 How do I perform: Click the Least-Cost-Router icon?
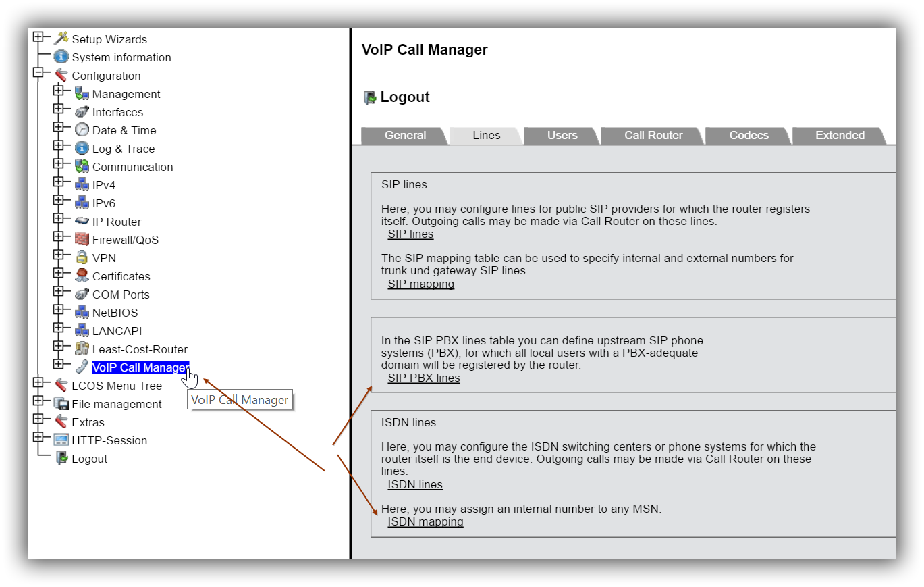pos(82,349)
